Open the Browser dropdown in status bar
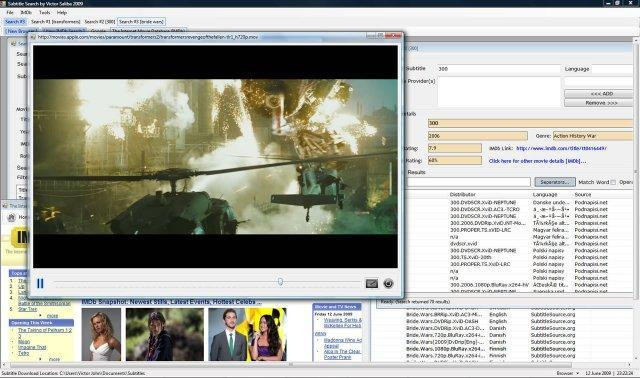This screenshot has width=640, height=378. click(x=568, y=373)
